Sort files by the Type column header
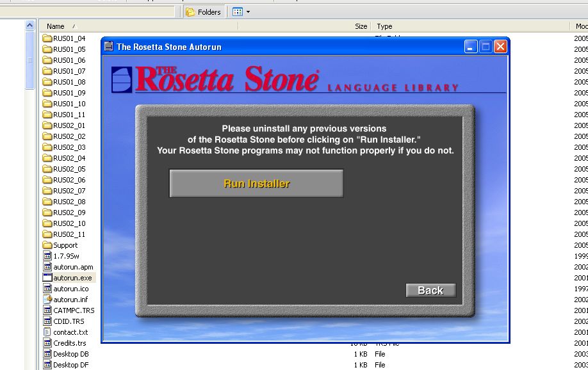The image size is (588, 370). (384, 26)
